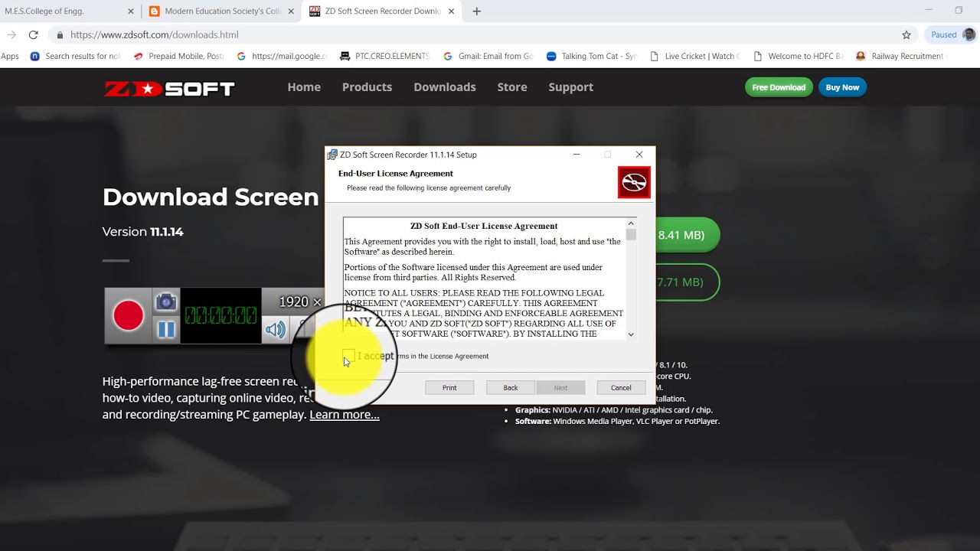Open the Welcome to HDFC bookmark

799,56
